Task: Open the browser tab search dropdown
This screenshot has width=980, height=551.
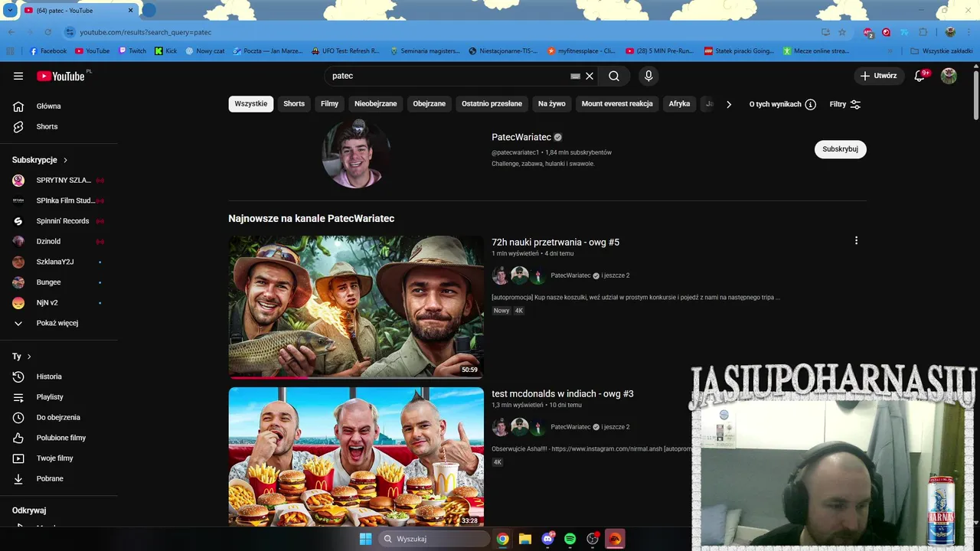Action: 10,10
